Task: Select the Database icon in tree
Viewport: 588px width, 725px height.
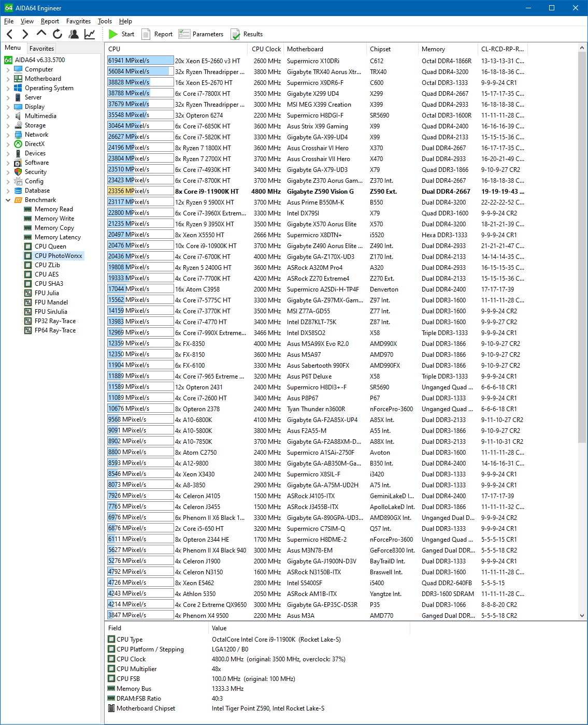Action: [x=18, y=191]
